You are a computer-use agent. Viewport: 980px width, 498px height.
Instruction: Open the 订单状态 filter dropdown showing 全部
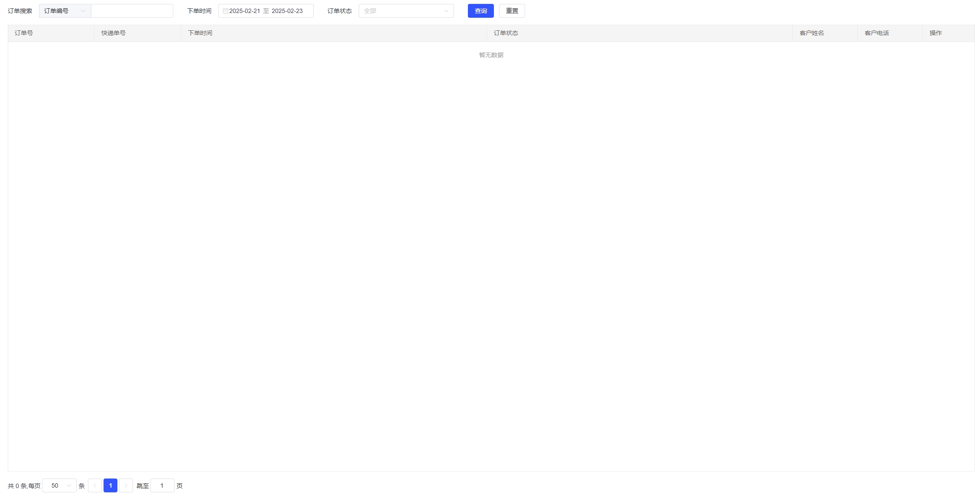tap(406, 11)
